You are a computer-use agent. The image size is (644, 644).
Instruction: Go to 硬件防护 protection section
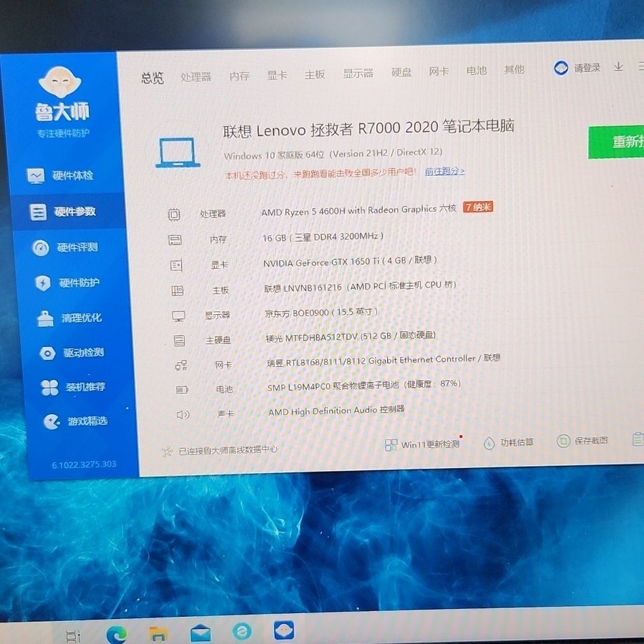coord(67,283)
